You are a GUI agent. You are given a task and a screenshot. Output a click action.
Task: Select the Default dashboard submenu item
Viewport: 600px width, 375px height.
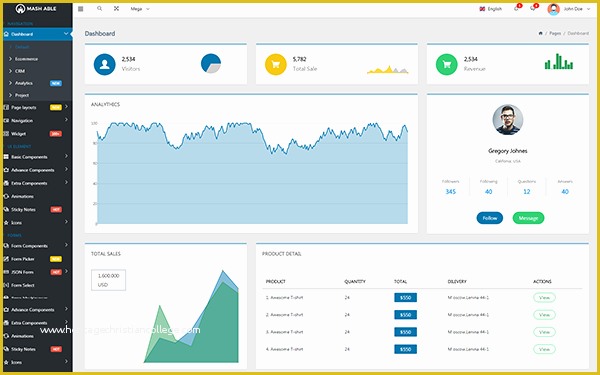pos(22,47)
